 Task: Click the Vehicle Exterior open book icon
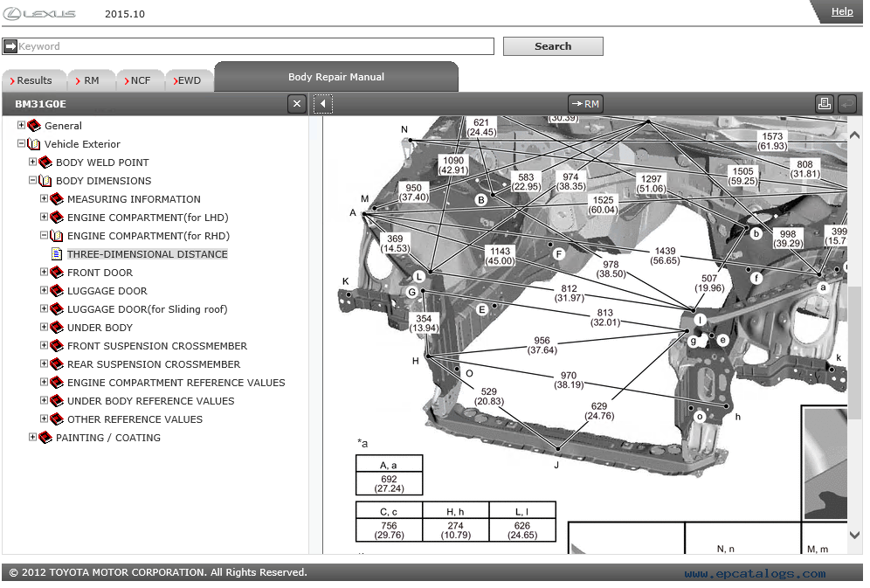[34, 144]
